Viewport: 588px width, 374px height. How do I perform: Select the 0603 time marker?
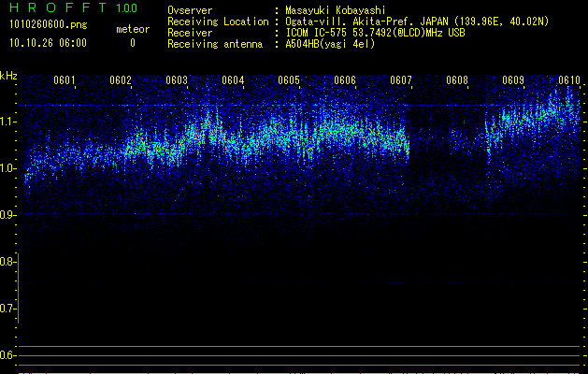177,80
